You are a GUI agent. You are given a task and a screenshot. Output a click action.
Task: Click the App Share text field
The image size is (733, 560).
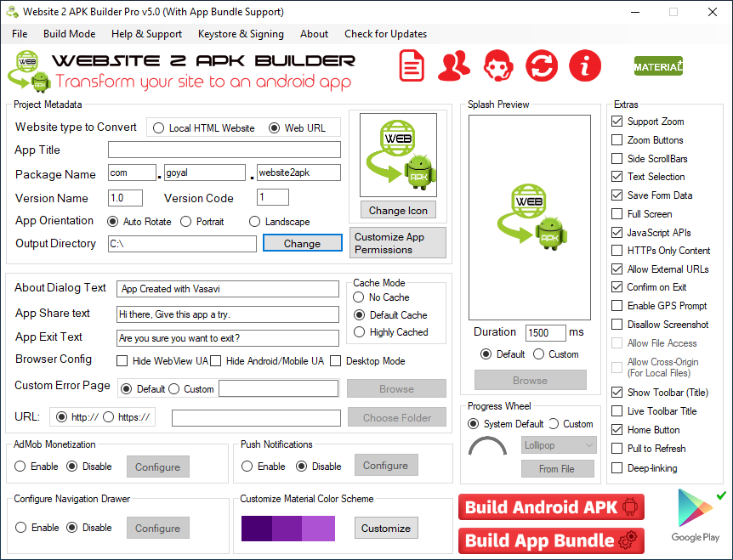228,314
